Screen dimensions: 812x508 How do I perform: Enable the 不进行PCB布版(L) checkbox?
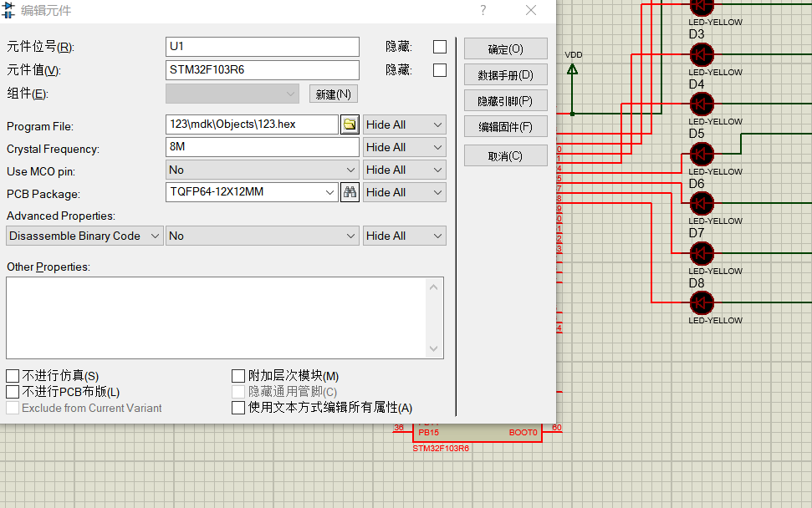click(x=13, y=392)
